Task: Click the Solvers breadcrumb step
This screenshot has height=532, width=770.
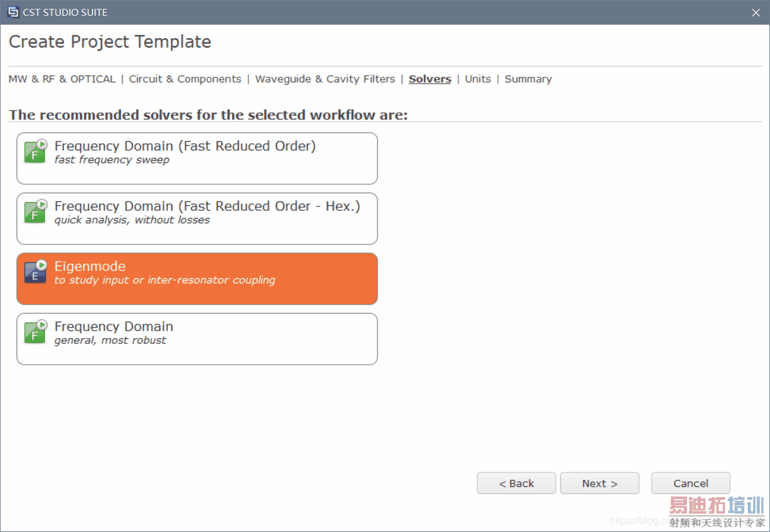Action: tap(430, 79)
